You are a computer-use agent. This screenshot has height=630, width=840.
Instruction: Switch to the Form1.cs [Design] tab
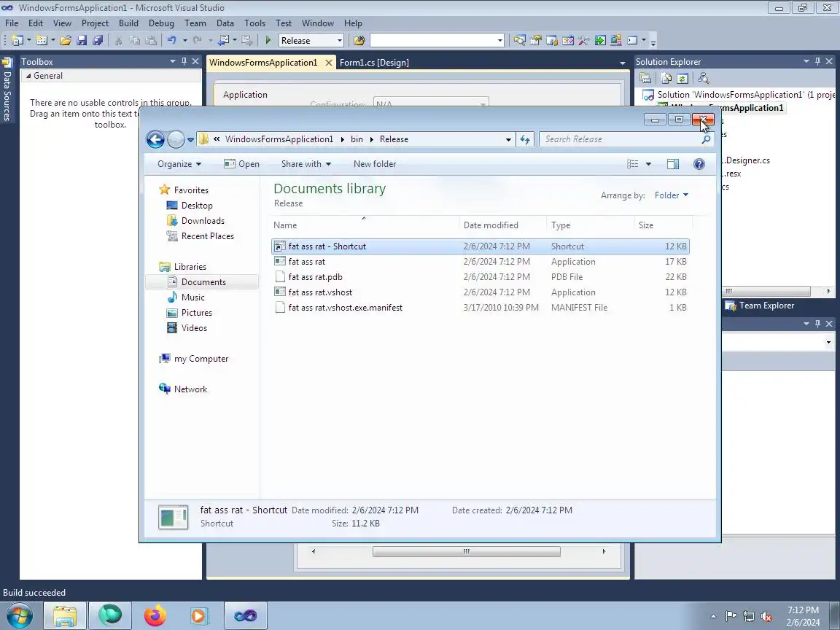coord(374,63)
